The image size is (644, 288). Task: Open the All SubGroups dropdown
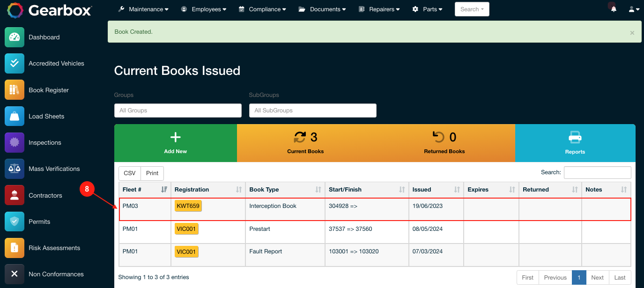pos(312,111)
